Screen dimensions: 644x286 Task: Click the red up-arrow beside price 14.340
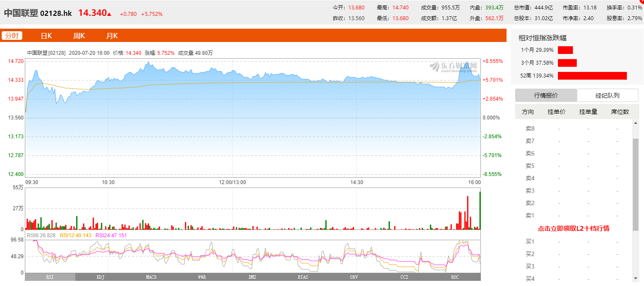109,14
